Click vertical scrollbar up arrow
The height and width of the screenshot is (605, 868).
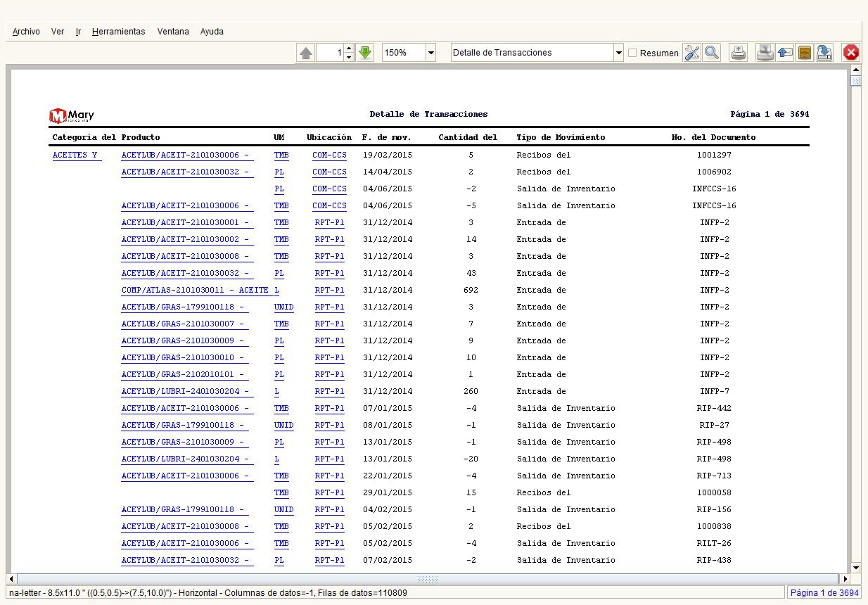[855, 70]
